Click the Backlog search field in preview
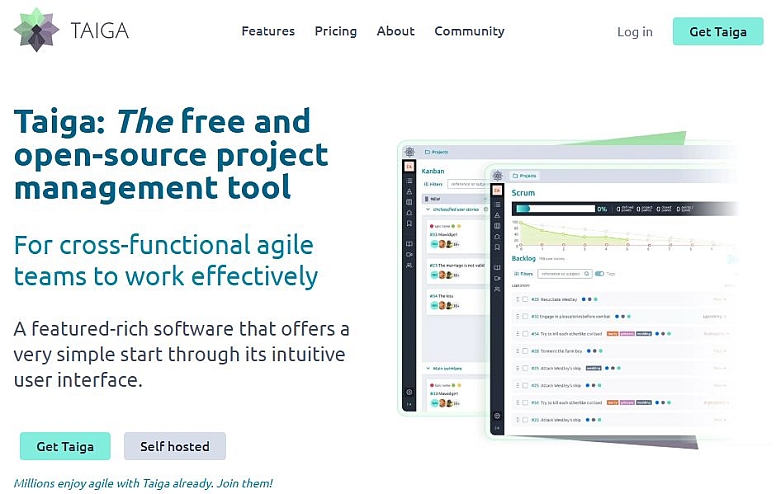The image size is (776, 494). click(564, 273)
